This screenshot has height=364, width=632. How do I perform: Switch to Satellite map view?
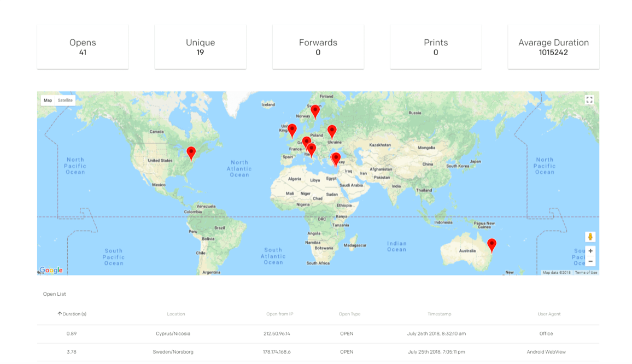click(x=65, y=100)
